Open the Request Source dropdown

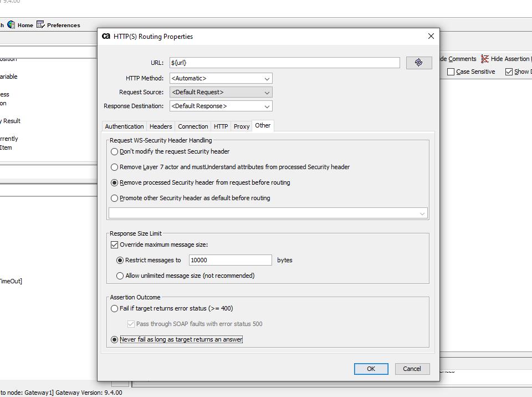pyautogui.click(x=265, y=92)
